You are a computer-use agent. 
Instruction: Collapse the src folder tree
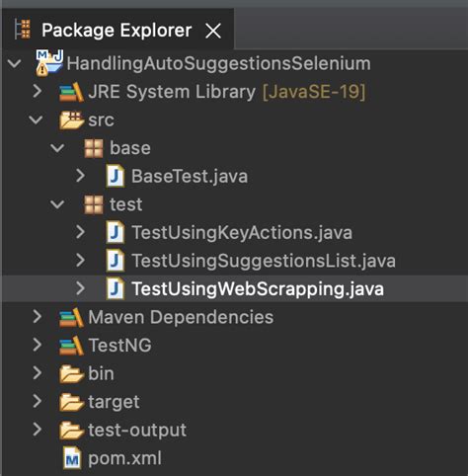[36, 119]
